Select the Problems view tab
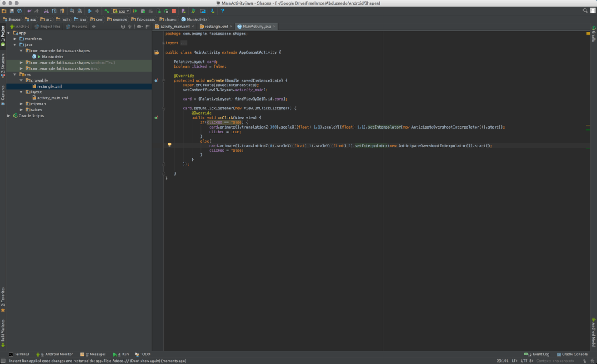The height and width of the screenshot is (364, 597). 76,27
